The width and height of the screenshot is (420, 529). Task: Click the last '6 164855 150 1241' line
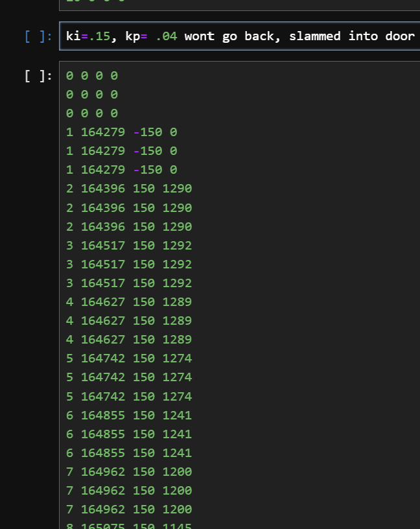129,453
